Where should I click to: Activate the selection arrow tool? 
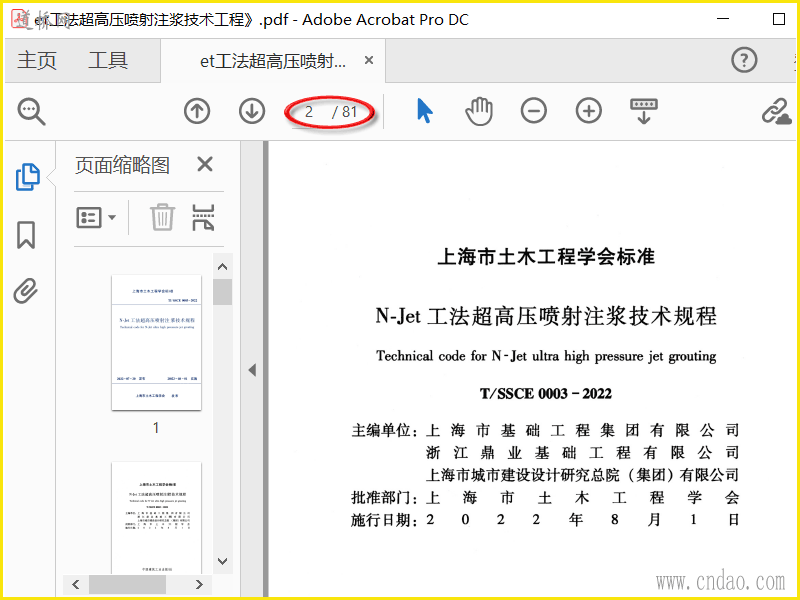[x=424, y=111]
